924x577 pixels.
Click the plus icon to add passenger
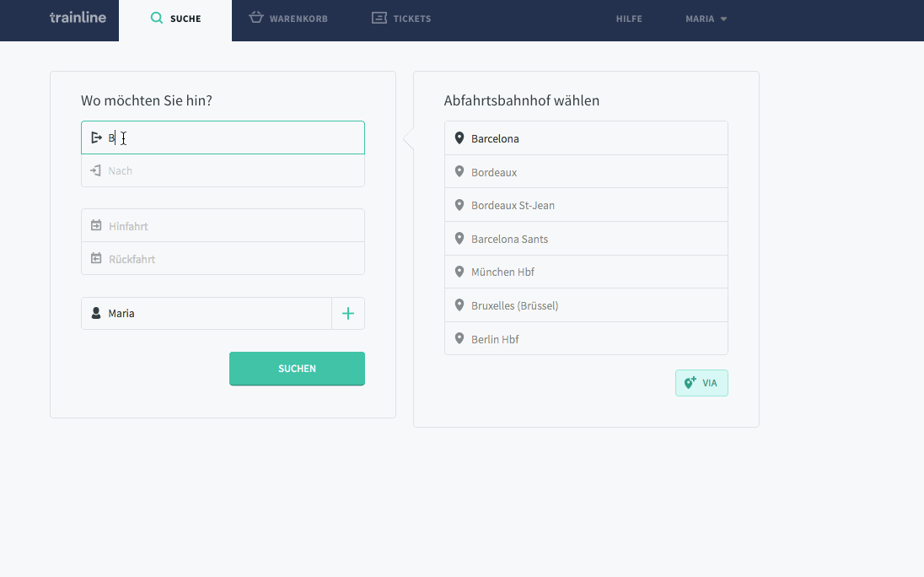click(348, 314)
